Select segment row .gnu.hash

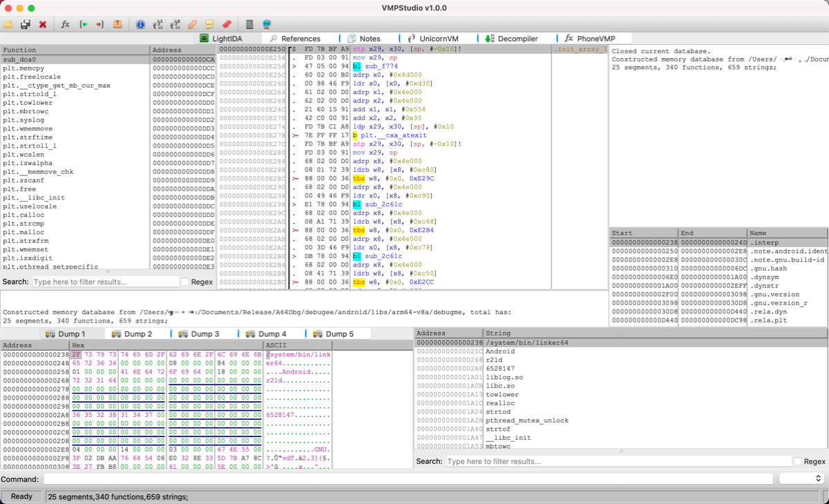718,269
